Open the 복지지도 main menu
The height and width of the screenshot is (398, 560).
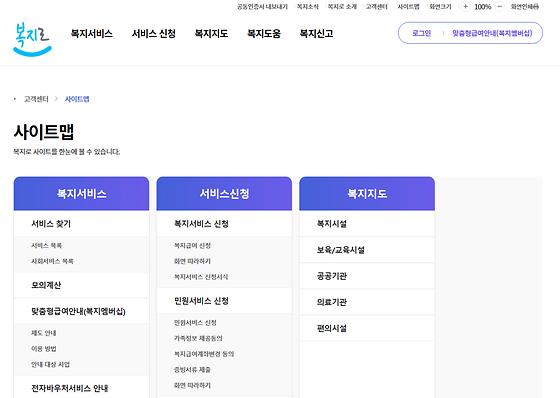pyautogui.click(x=211, y=34)
